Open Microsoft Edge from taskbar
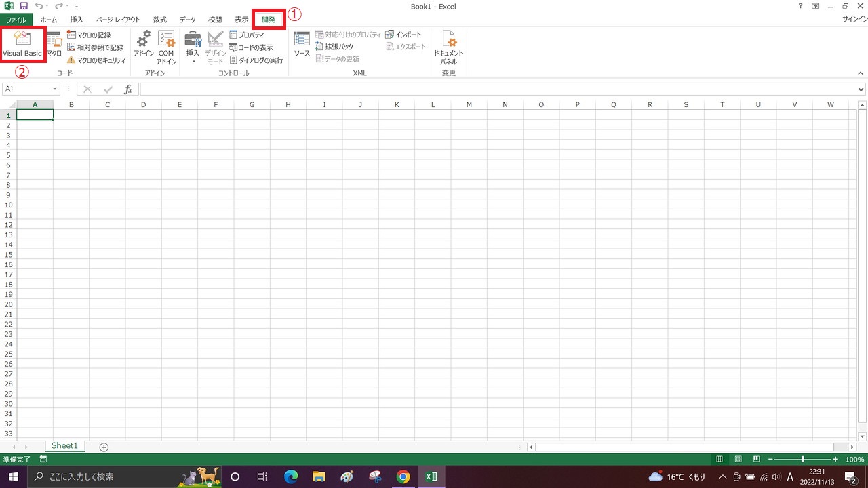 coord(291,476)
